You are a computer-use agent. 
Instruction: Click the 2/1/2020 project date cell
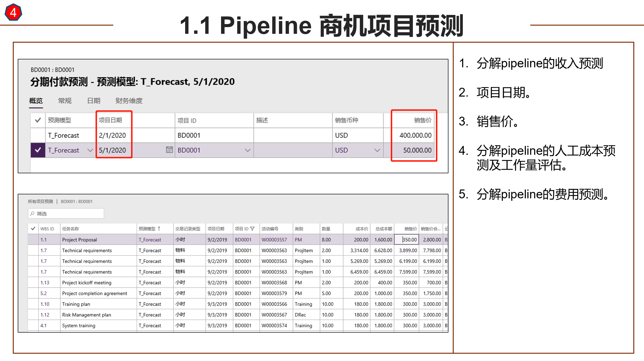pyautogui.click(x=135, y=135)
